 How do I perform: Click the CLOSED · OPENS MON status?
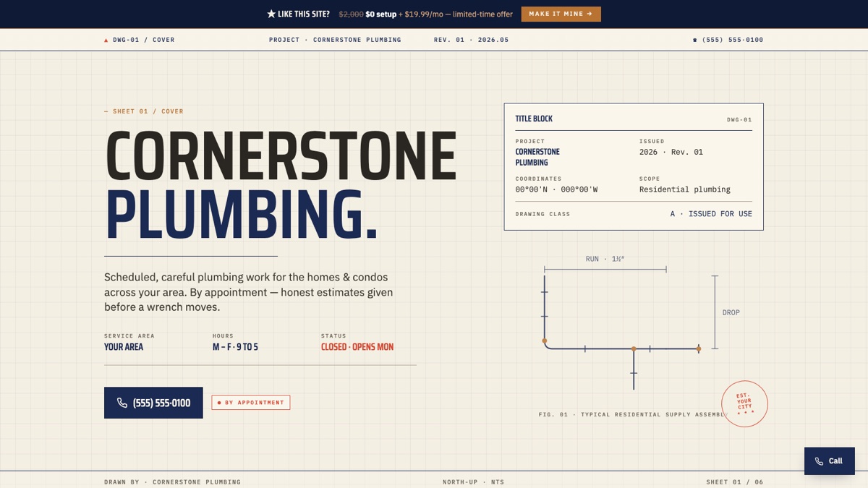(x=357, y=347)
